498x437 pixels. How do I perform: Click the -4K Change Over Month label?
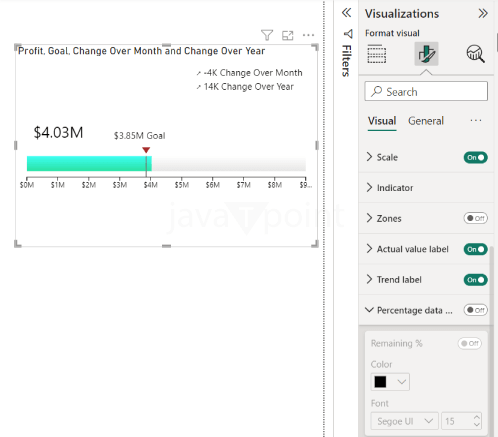(x=253, y=73)
